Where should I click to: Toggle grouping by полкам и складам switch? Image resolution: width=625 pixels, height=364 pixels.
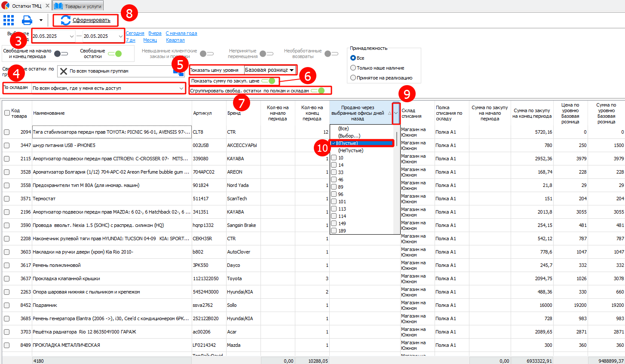tap(318, 91)
